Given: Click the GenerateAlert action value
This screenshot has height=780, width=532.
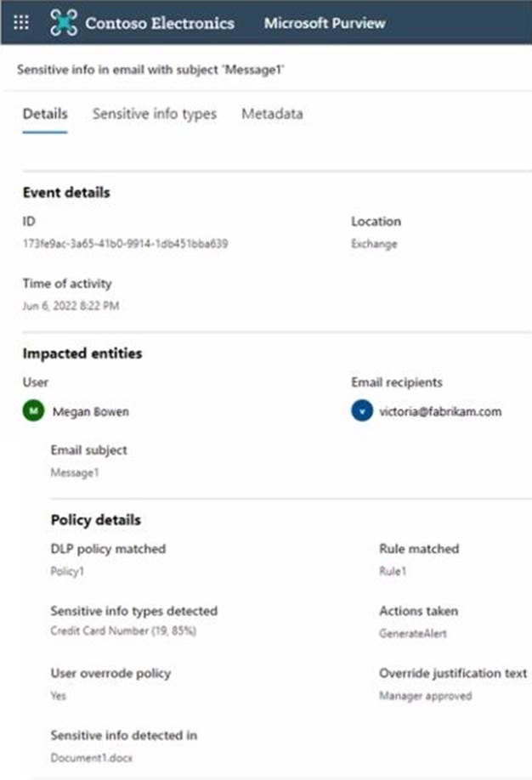Looking at the screenshot, I should tap(412, 633).
